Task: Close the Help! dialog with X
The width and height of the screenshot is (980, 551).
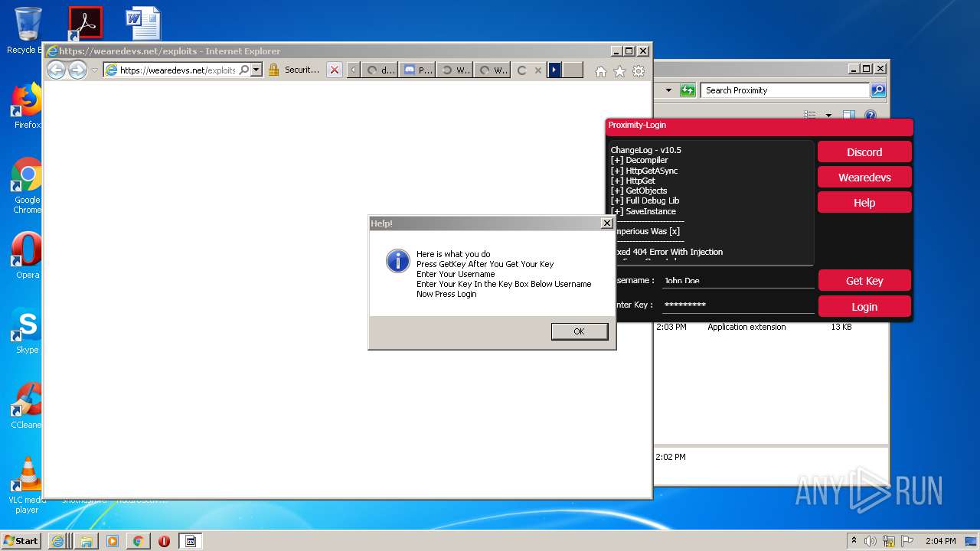Action: 606,223
